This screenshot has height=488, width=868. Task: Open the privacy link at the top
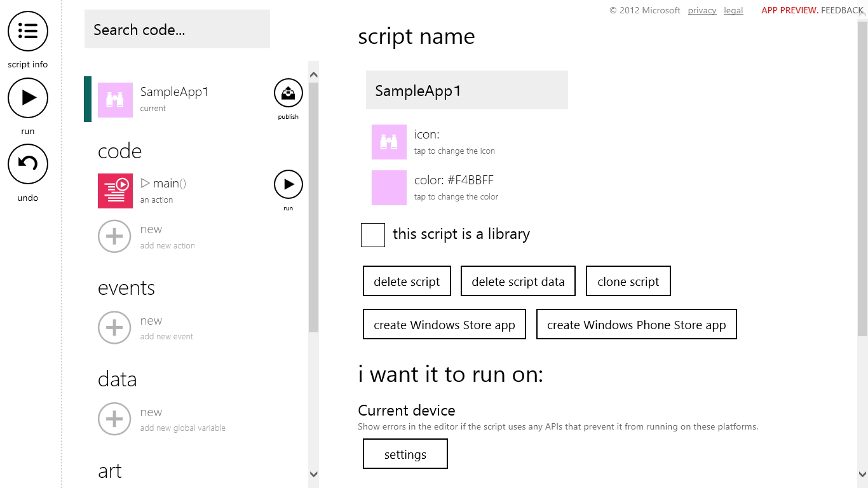pyautogui.click(x=702, y=10)
